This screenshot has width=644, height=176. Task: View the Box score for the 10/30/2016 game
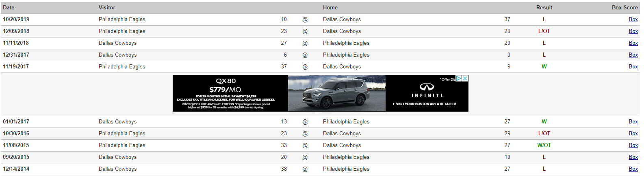tap(633, 133)
